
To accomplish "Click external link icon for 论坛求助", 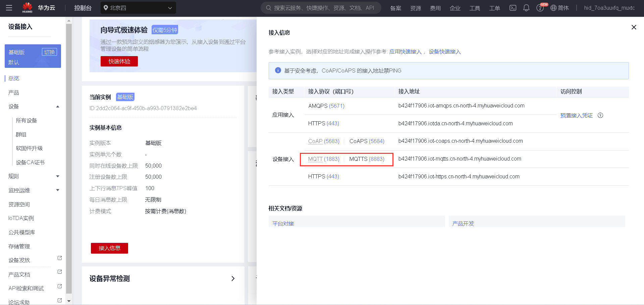I will tap(60, 300).
